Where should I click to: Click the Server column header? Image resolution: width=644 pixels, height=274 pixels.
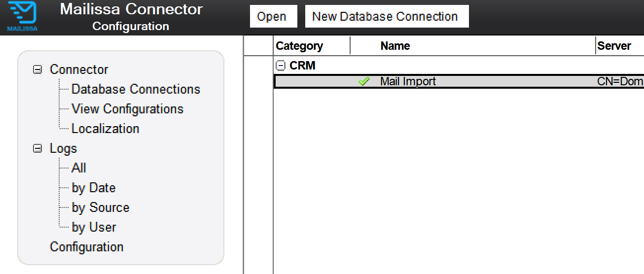pyautogui.click(x=614, y=46)
